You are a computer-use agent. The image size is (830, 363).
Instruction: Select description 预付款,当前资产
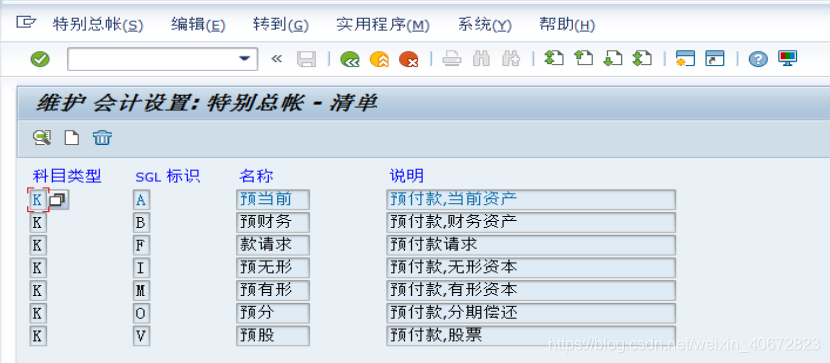[x=531, y=200]
